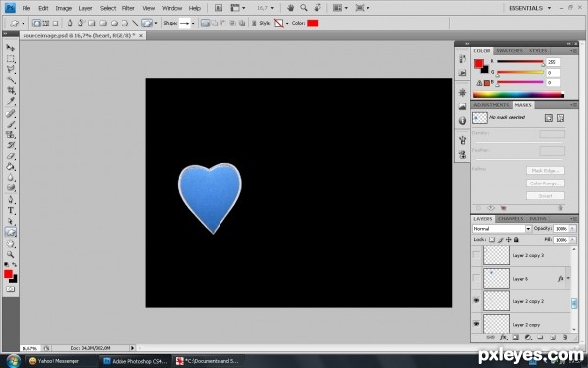
Task: Select the Rectangular Marquee tool
Action: pos(11,59)
